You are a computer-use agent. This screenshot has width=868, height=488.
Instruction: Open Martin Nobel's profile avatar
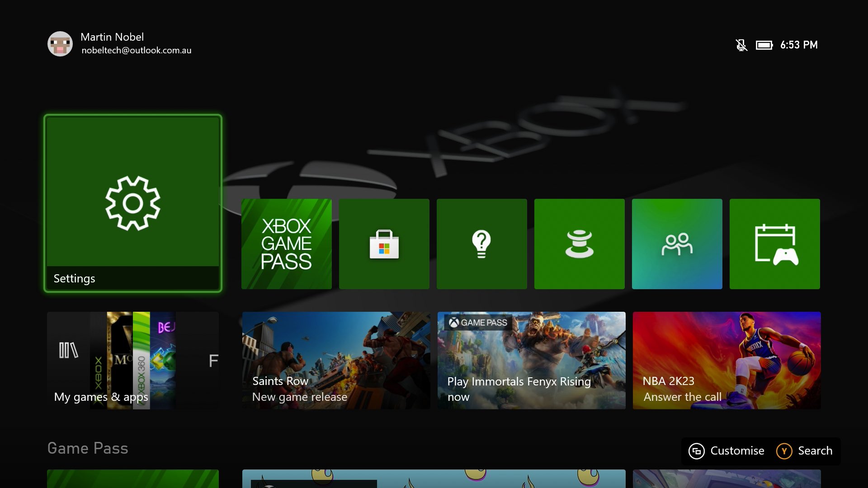pos(60,44)
